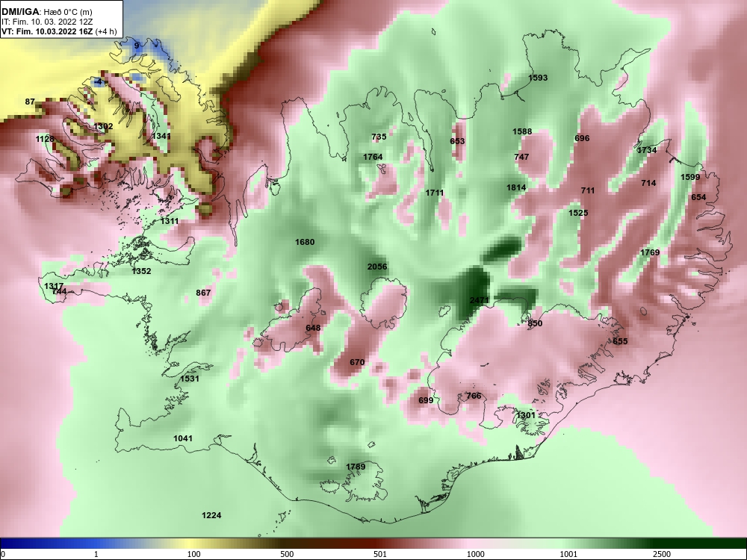Click the 1000 tick on the color scale

(475, 554)
